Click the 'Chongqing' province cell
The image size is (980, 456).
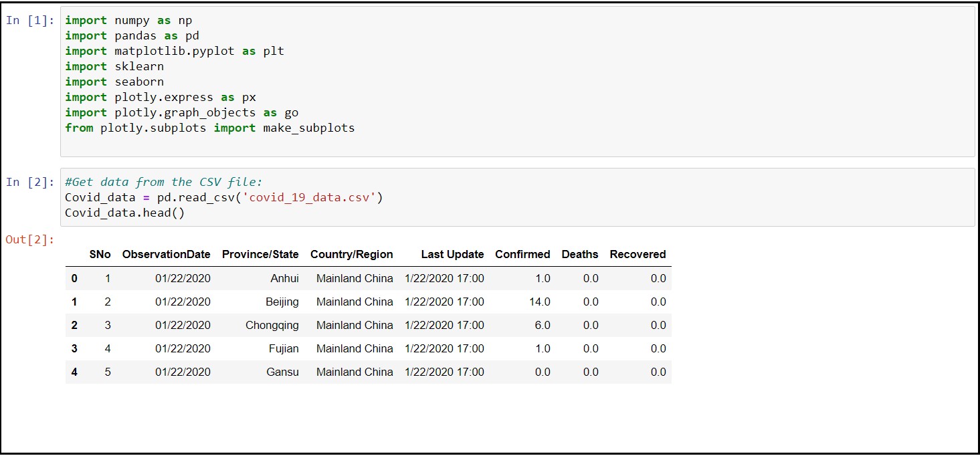pos(272,325)
